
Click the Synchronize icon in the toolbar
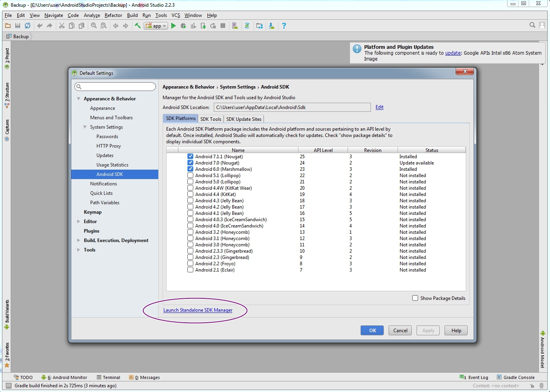pos(28,26)
